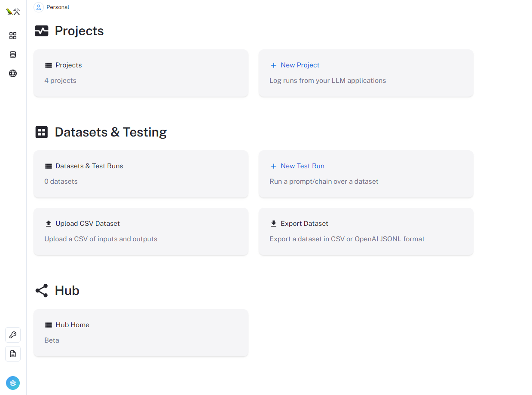
Task: Click the Hub share icon heading
Action: [x=42, y=291]
